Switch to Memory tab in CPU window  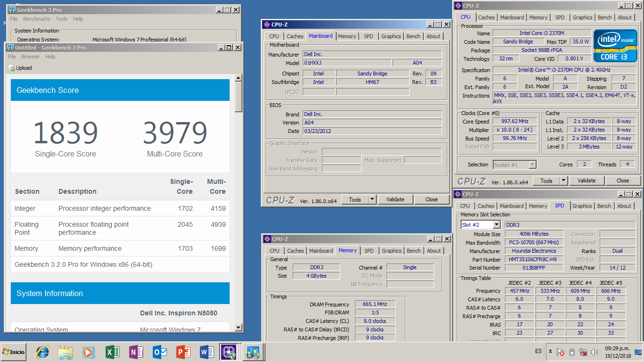(x=538, y=17)
